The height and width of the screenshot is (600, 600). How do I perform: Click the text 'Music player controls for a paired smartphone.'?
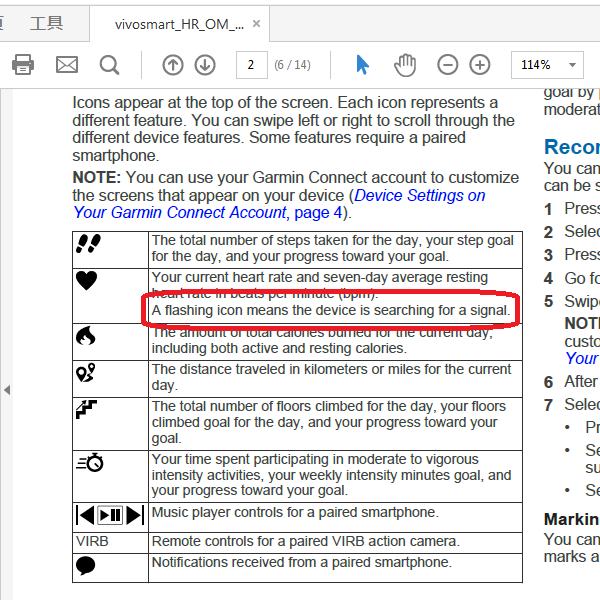coord(295,512)
